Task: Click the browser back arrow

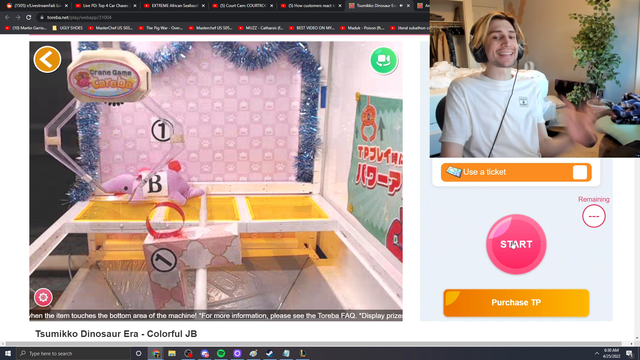Action: pyautogui.click(x=7, y=18)
